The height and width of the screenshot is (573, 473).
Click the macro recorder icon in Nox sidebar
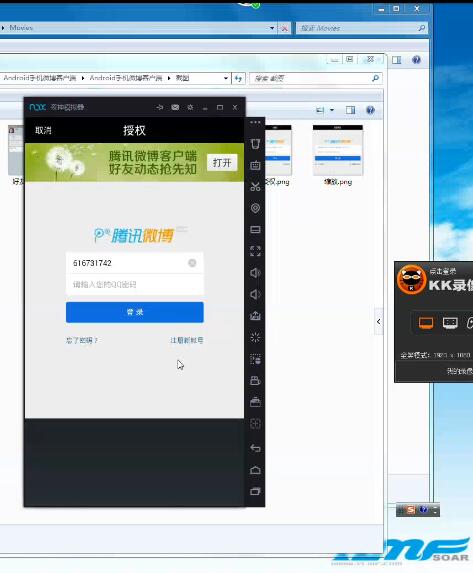256,359
